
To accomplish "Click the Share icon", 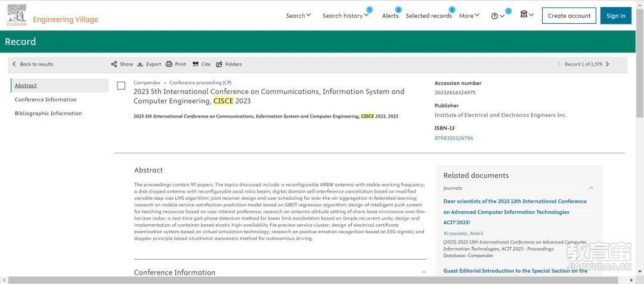I will pyautogui.click(x=114, y=64).
